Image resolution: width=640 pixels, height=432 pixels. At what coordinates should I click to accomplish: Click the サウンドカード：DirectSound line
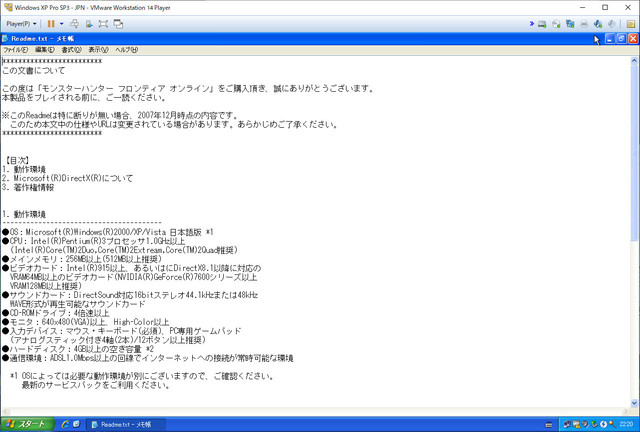click(x=130, y=295)
